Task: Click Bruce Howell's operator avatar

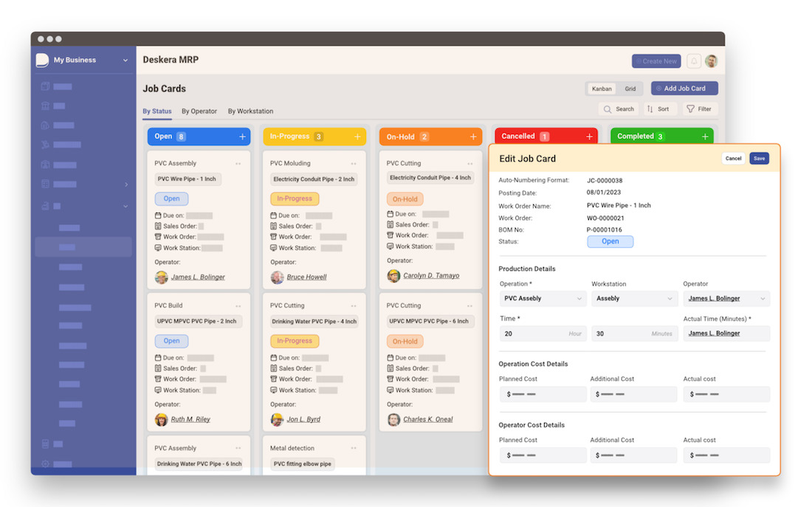Action: (x=277, y=277)
